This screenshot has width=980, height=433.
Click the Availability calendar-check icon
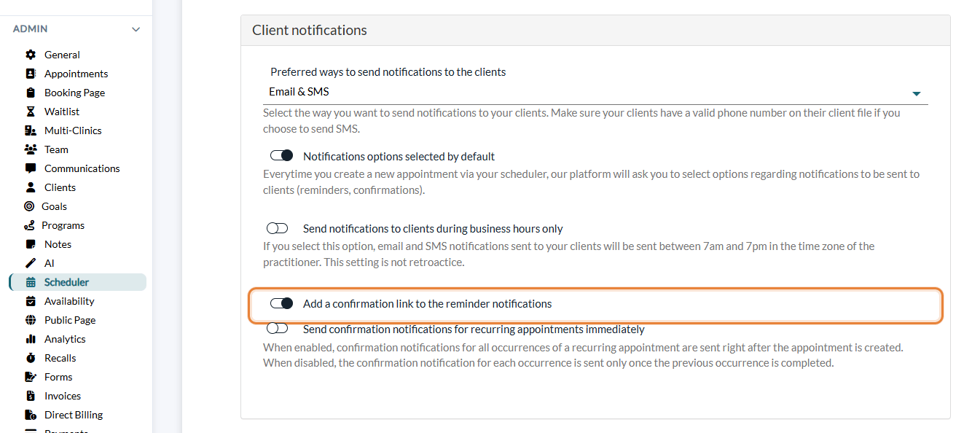tap(31, 301)
